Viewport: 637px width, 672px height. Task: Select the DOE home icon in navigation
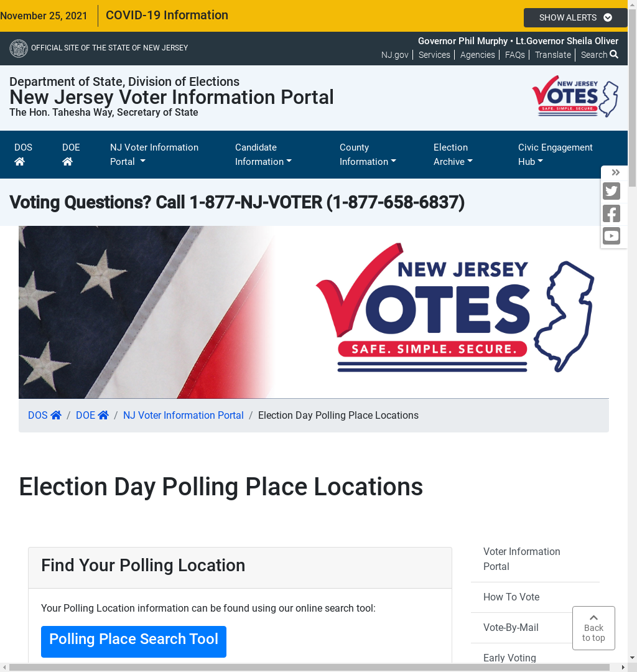[x=67, y=162]
